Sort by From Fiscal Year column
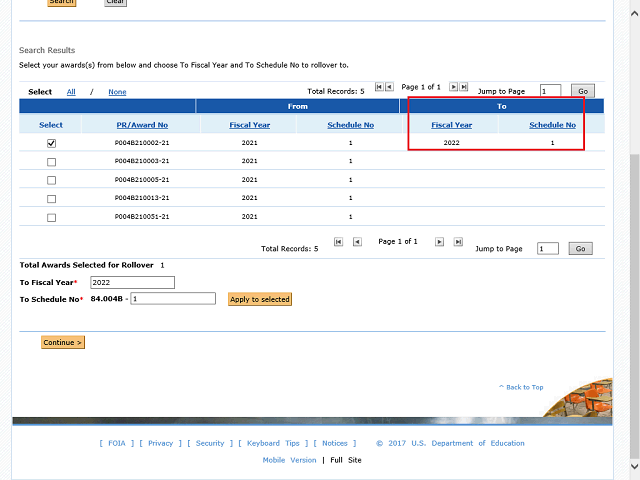 click(x=249, y=125)
